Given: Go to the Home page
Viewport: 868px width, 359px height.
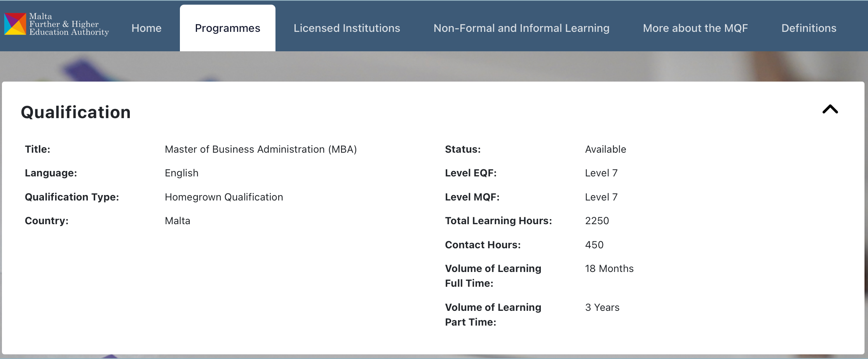Looking at the screenshot, I should click(x=146, y=28).
